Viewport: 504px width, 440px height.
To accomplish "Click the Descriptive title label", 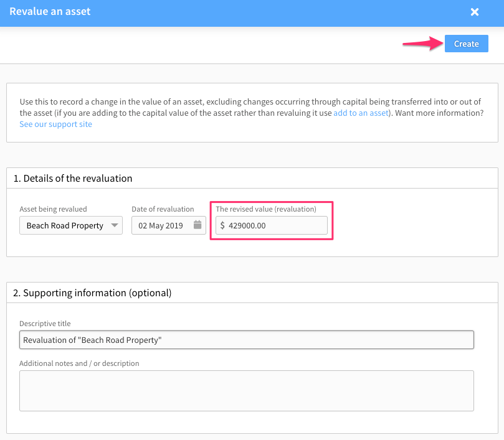I will (45, 324).
